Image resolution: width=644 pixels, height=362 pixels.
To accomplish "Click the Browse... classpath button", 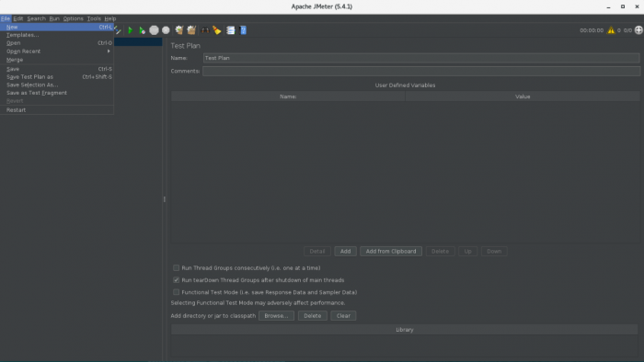I will [x=276, y=316].
